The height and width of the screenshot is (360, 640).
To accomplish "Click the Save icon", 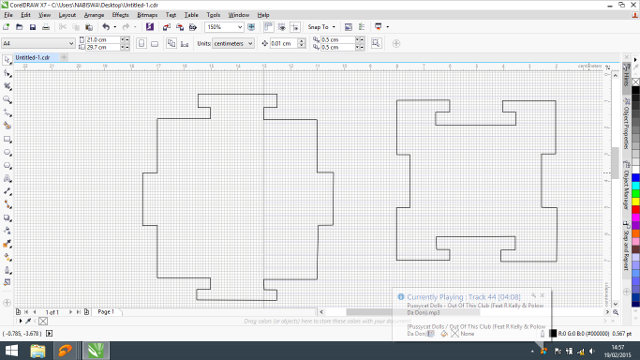I will tap(33, 27).
